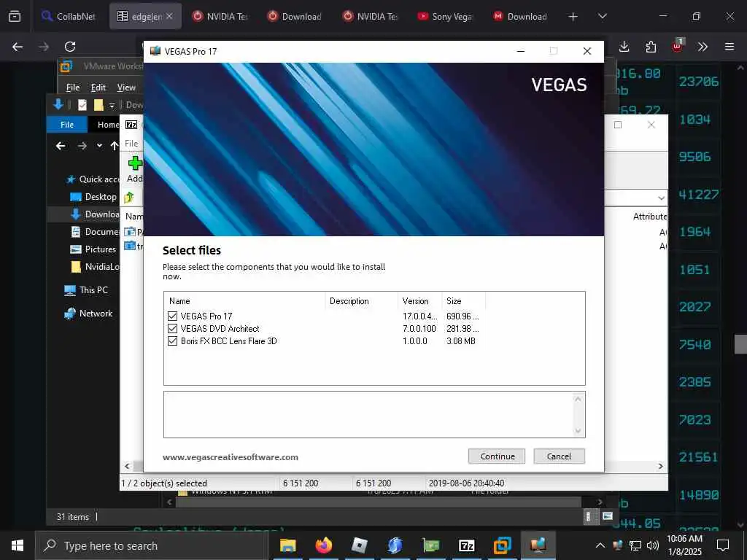Open the Home ribbon tab in Explorer
The image size is (747, 560).
pos(108,124)
